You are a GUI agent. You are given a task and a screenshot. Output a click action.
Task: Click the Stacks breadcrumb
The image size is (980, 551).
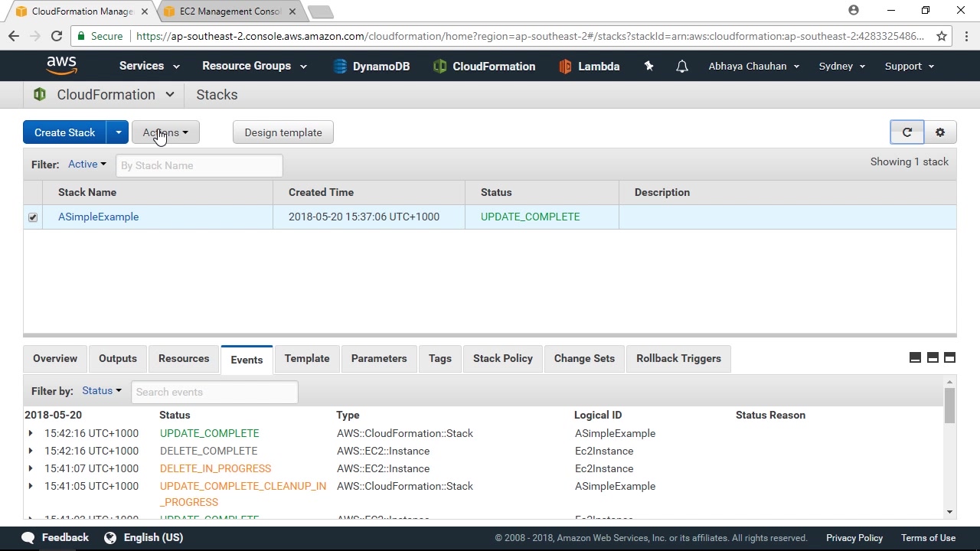click(217, 95)
